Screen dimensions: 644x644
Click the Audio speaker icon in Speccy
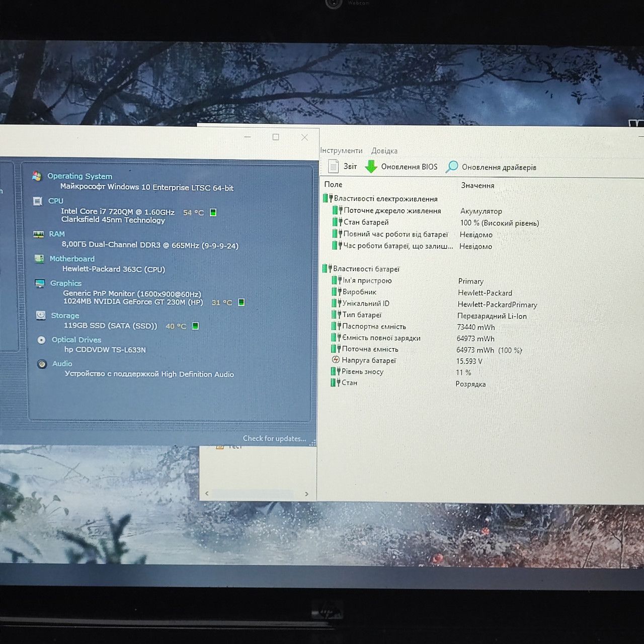(x=42, y=364)
